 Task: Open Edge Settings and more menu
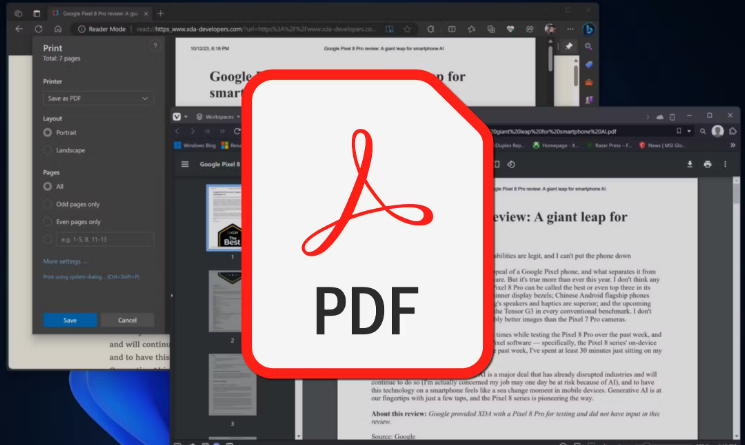[570, 29]
